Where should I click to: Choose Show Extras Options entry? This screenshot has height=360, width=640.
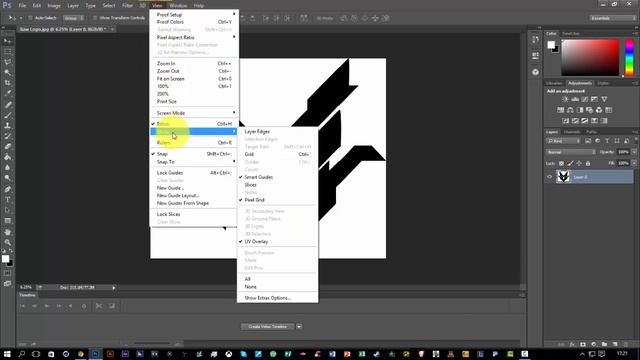[x=278, y=298]
